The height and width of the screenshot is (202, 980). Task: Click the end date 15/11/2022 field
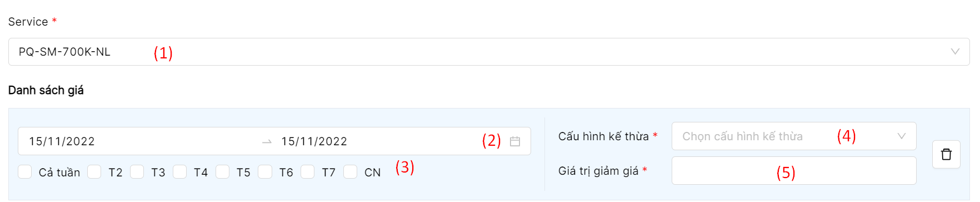(x=314, y=141)
